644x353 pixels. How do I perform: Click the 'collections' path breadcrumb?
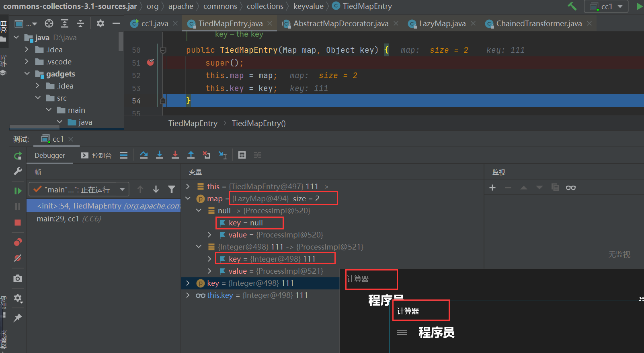click(x=265, y=6)
